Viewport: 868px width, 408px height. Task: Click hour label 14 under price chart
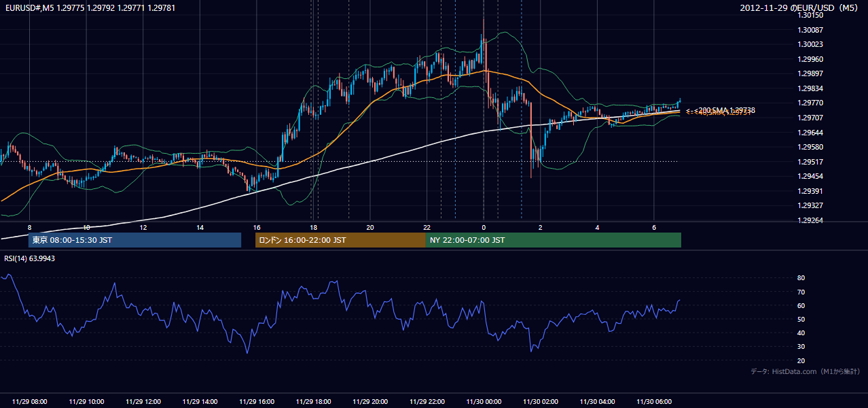(200, 227)
